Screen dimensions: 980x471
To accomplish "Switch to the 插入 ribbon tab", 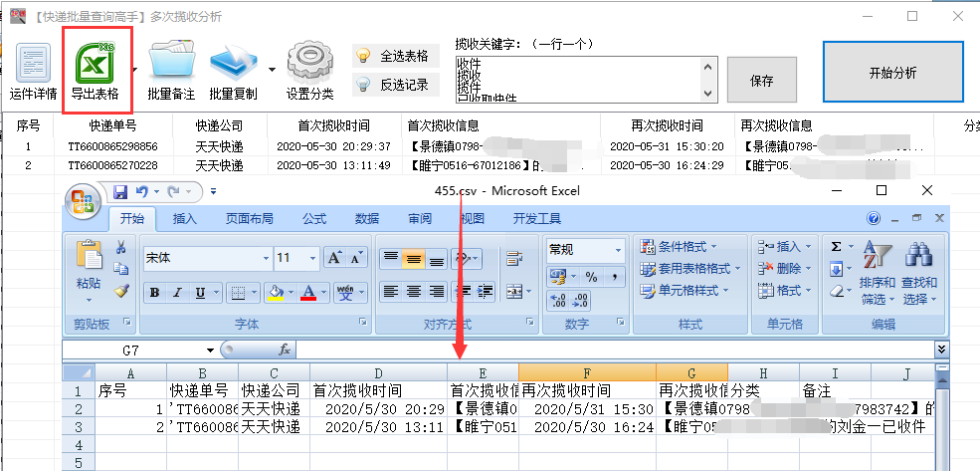I will pos(184,219).
